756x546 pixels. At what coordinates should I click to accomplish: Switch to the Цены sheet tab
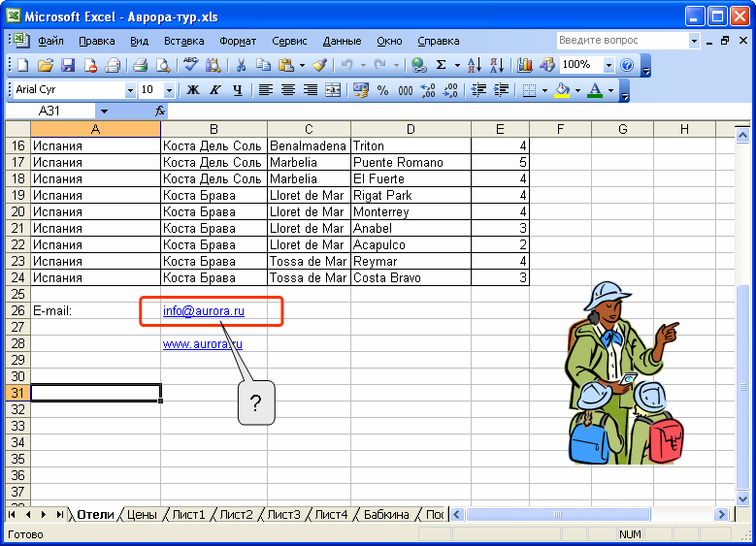pos(142,515)
